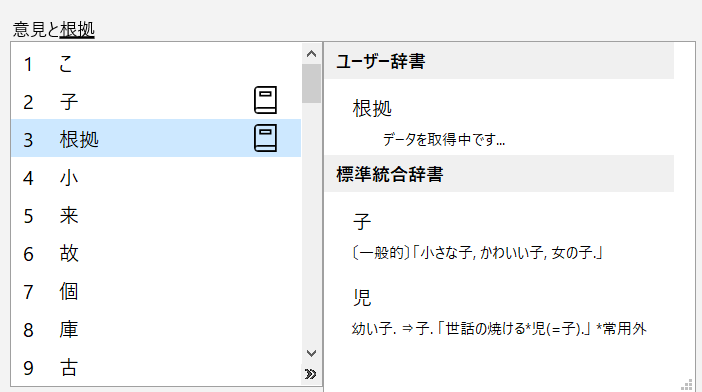This screenshot has width=702, height=392.
Task: Click the candidate list scroll-down arrow
Action: (x=312, y=354)
